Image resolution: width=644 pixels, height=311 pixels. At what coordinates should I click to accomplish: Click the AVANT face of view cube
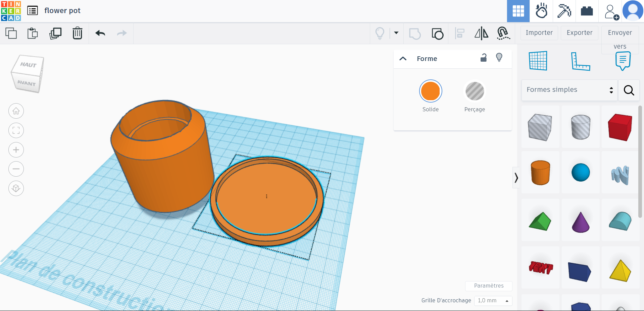pyautogui.click(x=26, y=83)
